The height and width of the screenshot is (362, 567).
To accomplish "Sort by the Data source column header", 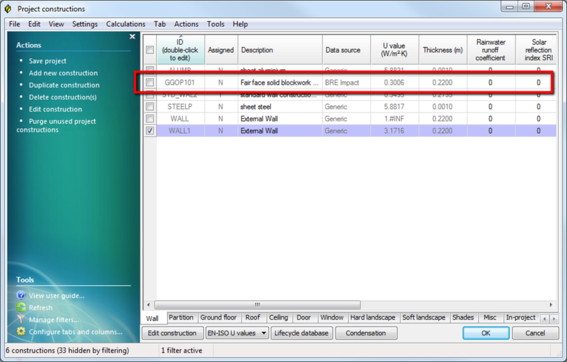I will tap(346, 50).
